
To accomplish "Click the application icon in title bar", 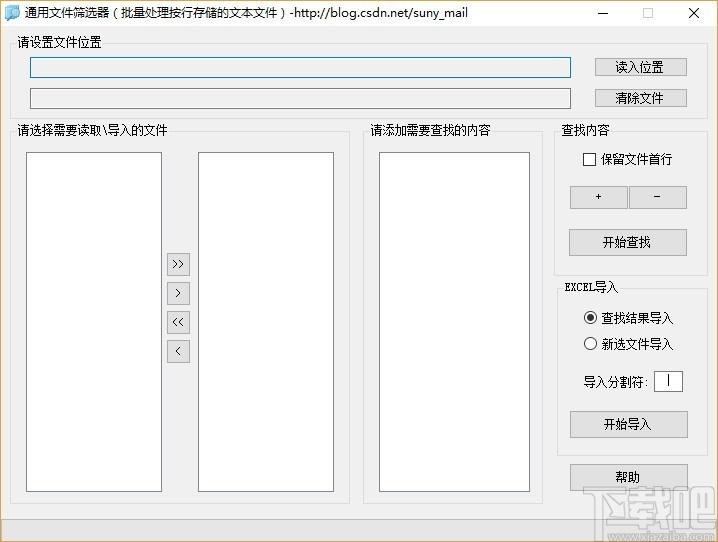I will click(12, 13).
